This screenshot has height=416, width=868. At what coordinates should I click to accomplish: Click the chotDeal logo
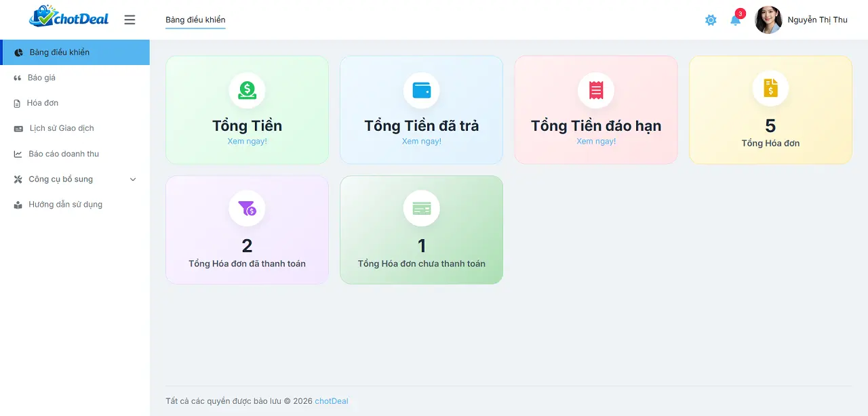click(68, 18)
